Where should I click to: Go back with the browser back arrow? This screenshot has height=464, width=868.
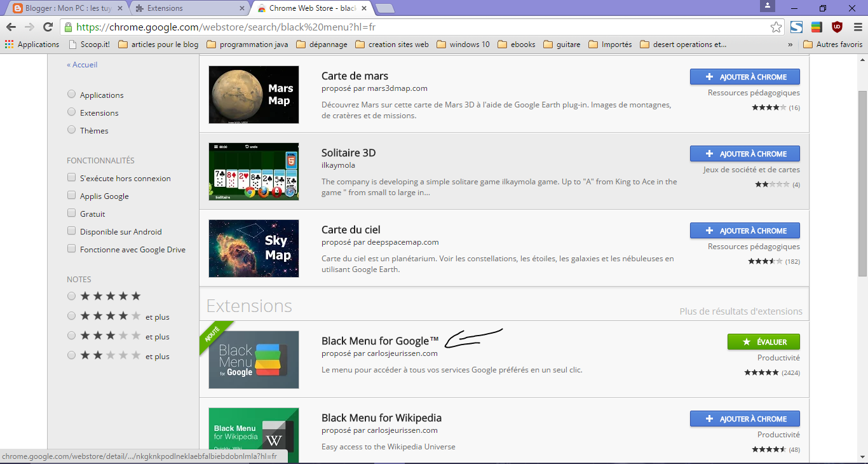11,27
